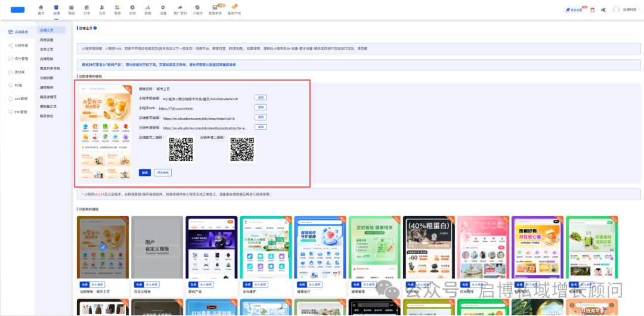Click the current template preview image 城市主页

pyautogui.click(x=105, y=132)
